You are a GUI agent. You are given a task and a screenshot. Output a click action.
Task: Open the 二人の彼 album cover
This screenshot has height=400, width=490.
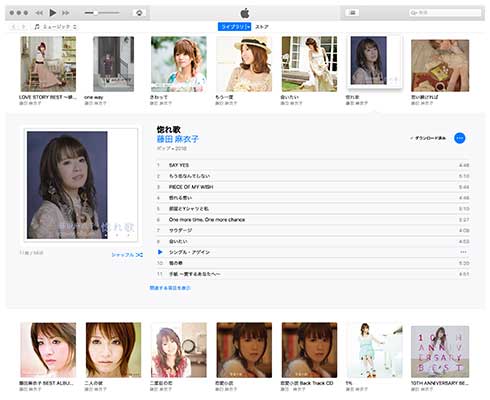tap(113, 350)
